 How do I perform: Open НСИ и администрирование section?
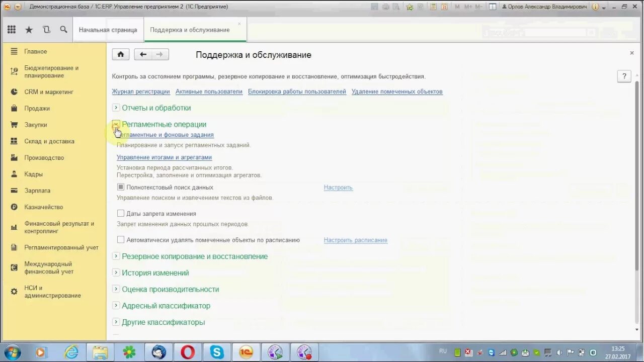click(x=53, y=292)
